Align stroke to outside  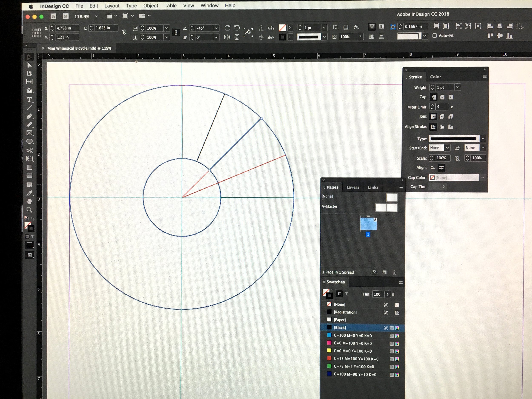[451, 127]
